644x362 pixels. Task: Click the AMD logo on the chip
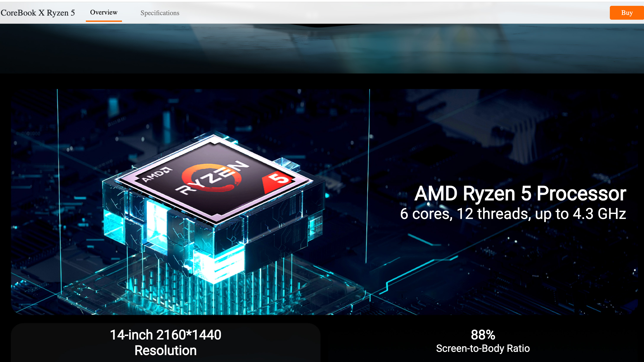coord(157,174)
